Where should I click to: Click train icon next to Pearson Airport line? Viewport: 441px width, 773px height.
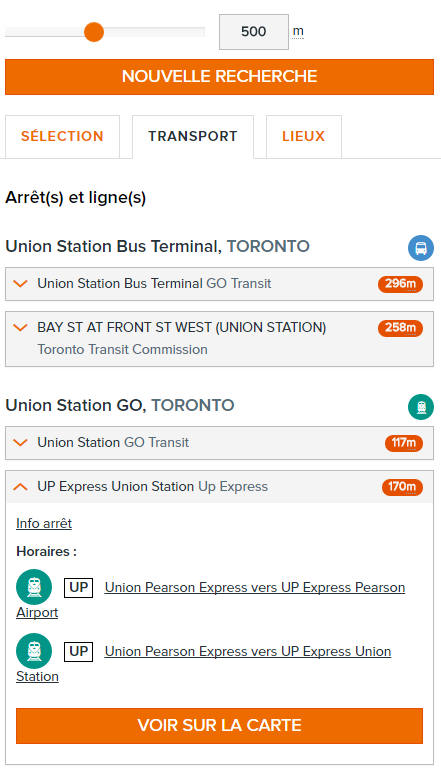tap(34, 587)
